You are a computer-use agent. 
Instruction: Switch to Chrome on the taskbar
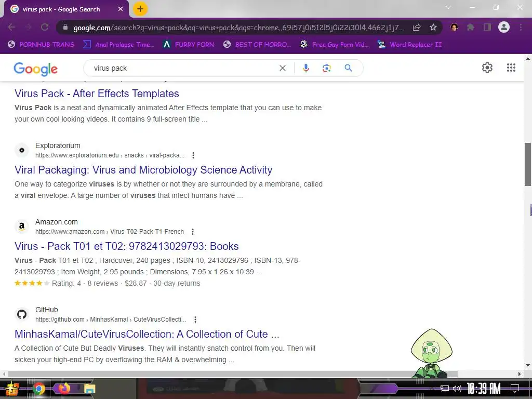pyautogui.click(x=38, y=389)
